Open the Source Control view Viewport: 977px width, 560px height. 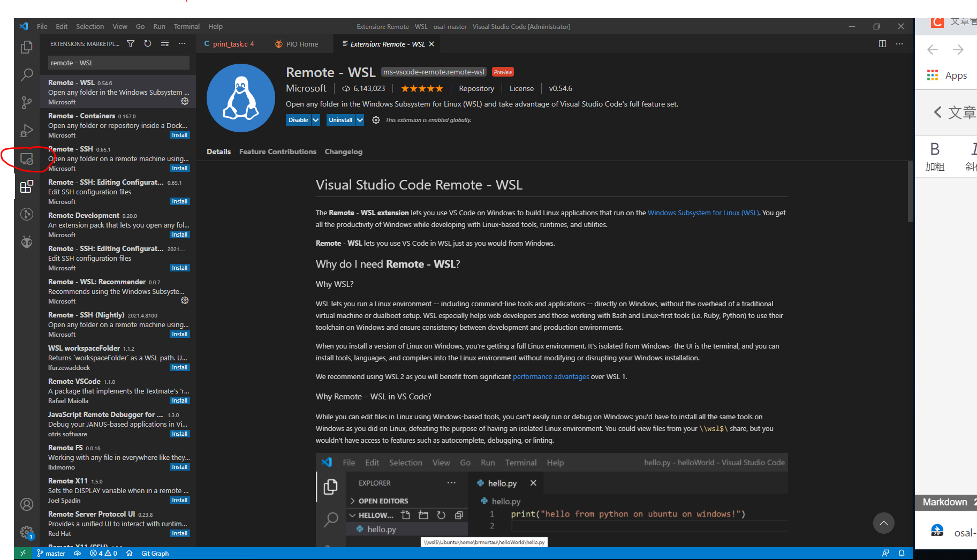[x=26, y=102]
